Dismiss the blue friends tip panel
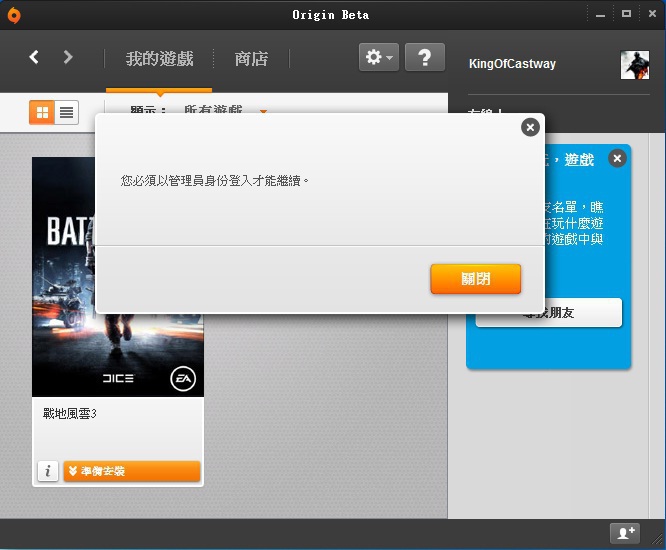666x550 pixels. pos(617,158)
